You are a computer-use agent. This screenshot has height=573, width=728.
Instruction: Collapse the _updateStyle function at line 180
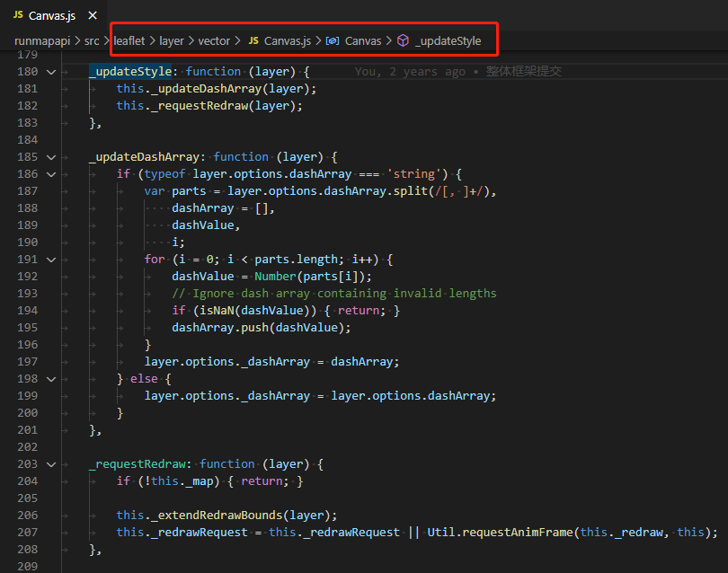(51, 71)
